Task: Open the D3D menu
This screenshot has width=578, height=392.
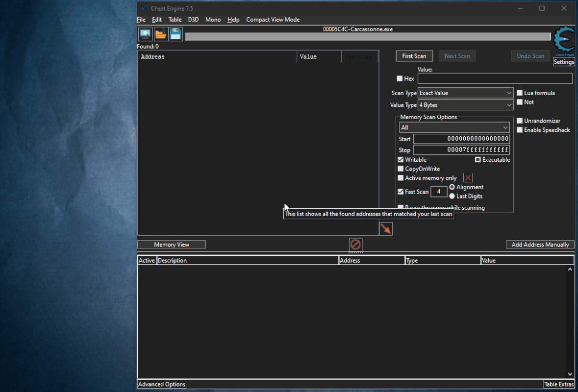Action: tap(194, 20)
